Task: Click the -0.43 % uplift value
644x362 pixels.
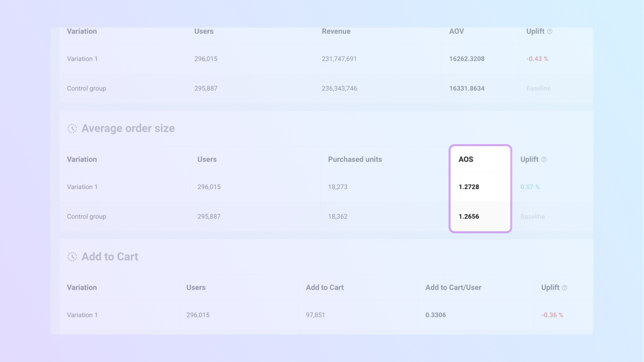Action: coord(537,59)
